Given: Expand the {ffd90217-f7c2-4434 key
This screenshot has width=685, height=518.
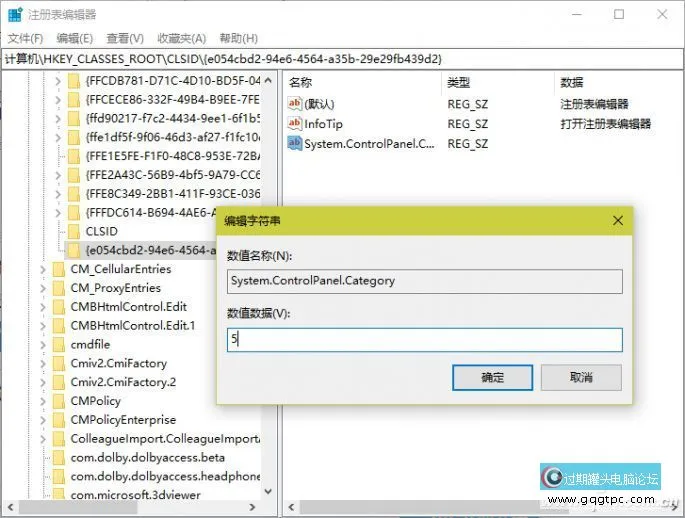Looking at the screenshot, I should point(58,118).
